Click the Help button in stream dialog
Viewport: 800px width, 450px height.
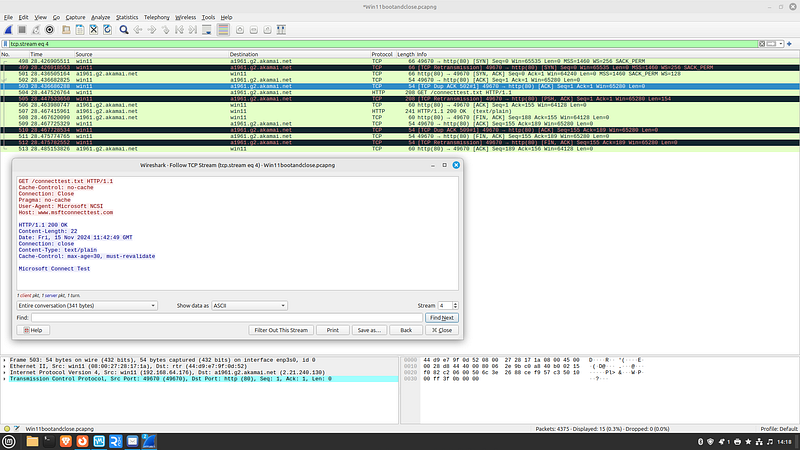(33, 330)
